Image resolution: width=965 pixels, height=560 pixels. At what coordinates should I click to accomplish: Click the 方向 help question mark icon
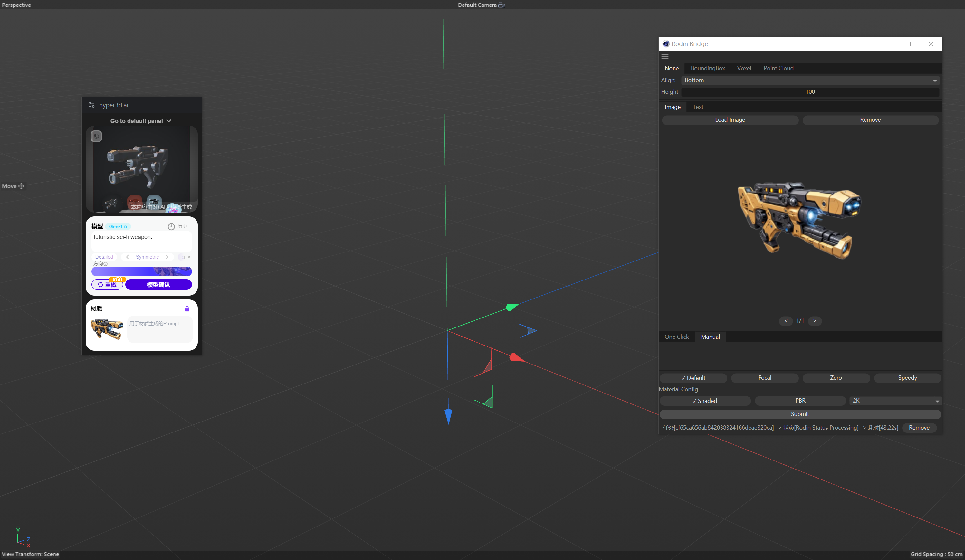[x=106, y=264]
